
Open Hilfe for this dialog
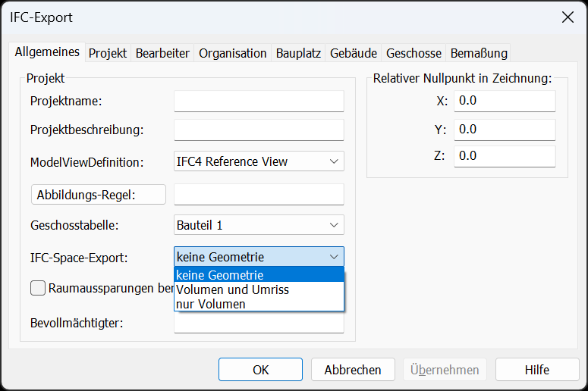pyautogui.click(x=537, y=370)
